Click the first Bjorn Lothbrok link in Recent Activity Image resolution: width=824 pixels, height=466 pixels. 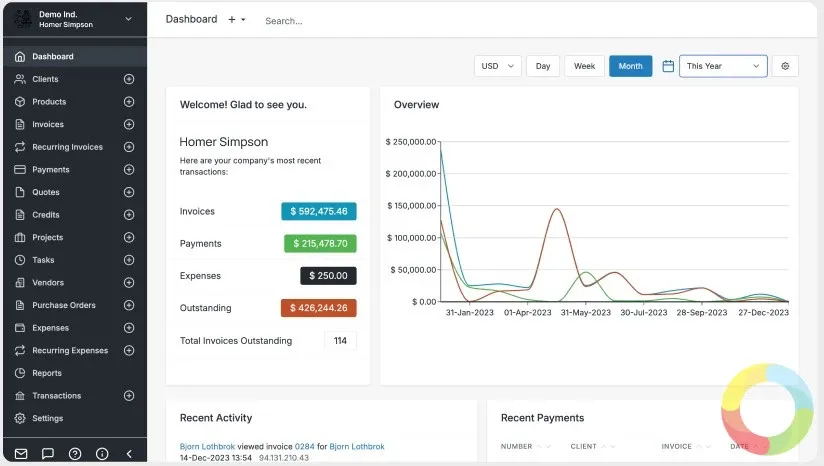pos(207,447)
